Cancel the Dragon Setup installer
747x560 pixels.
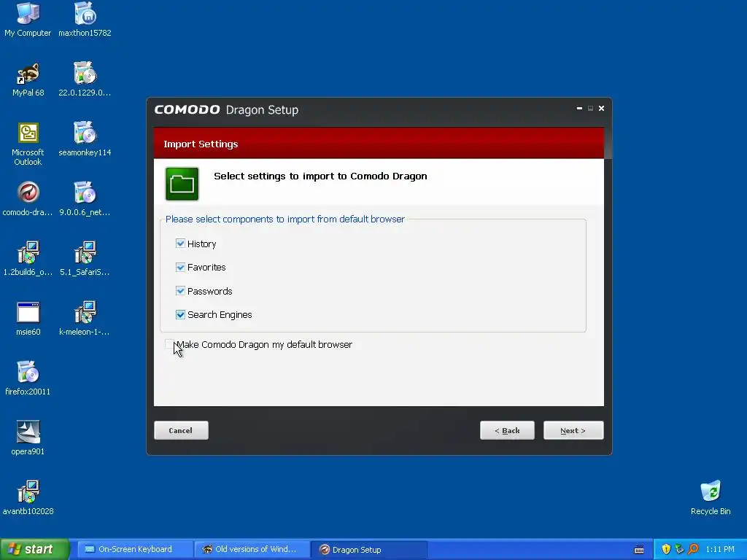click(x=181, y=430)
